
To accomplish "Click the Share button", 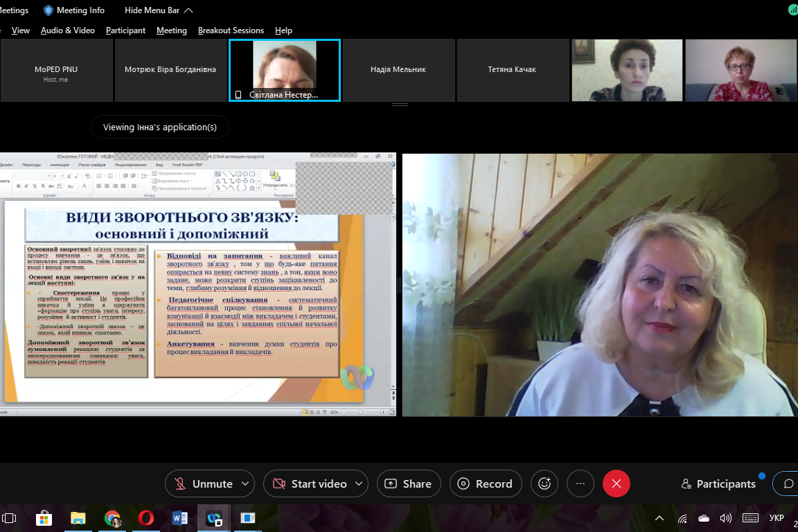I will click(x=408, y=484).
